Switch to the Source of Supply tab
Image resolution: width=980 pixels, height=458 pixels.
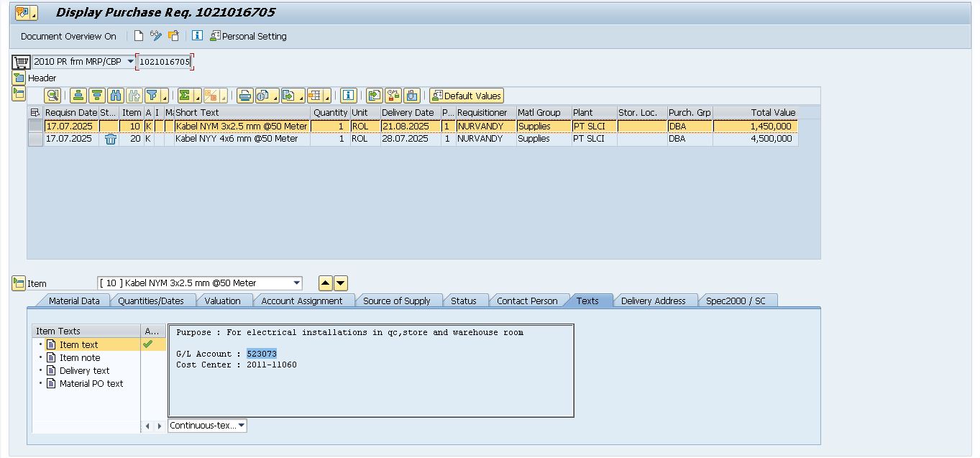[397, 301]
